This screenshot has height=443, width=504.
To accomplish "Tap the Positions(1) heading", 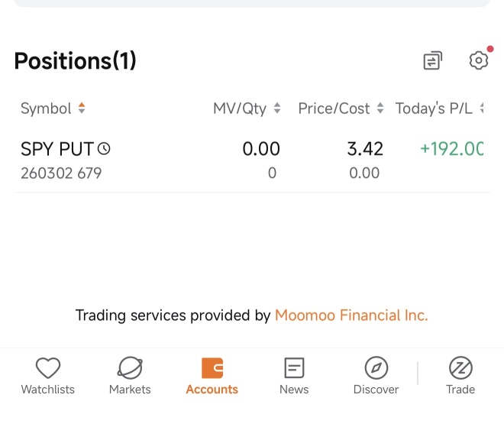I will click(x=75, y=61).
